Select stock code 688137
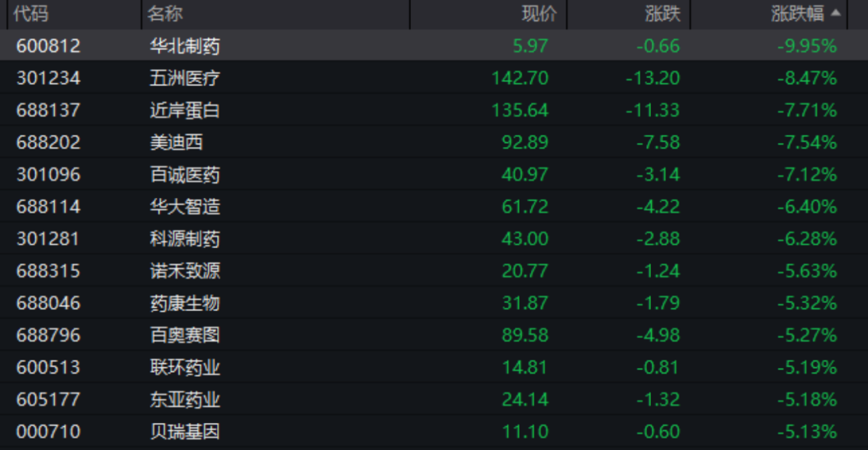Image resolution: width=868 pixels, height=450 pixels. click(48, 110)
